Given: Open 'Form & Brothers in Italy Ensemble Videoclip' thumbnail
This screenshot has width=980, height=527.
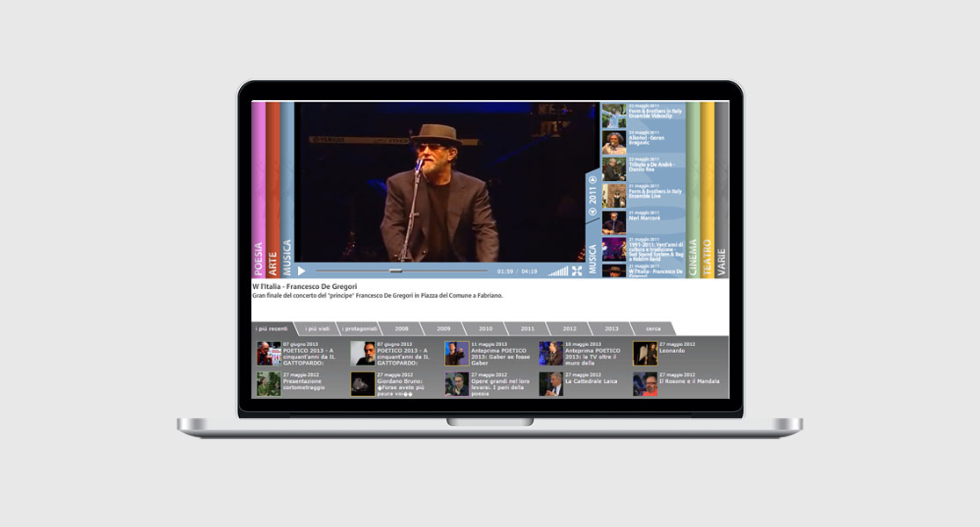Looking at the screenshot, I should [x=613, y=116].
